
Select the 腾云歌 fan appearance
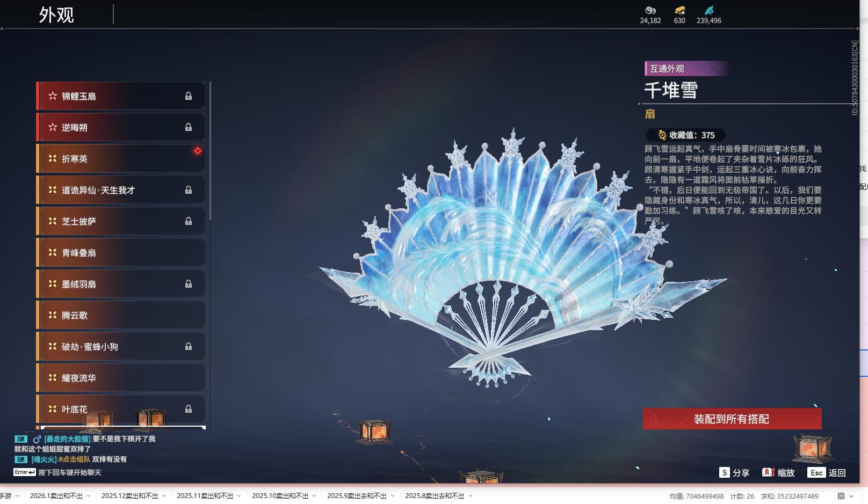121,315
